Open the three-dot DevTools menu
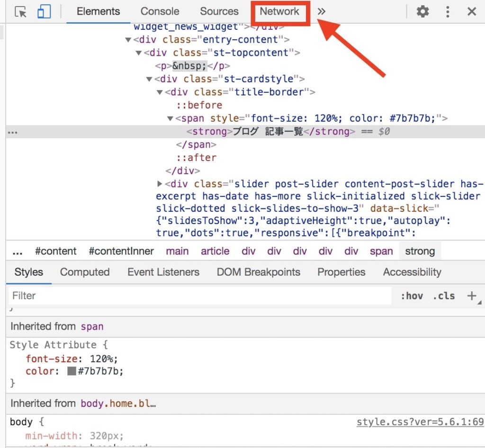Image resolution: width=485 pixels, height=448 pixels. tap(448, 12)
